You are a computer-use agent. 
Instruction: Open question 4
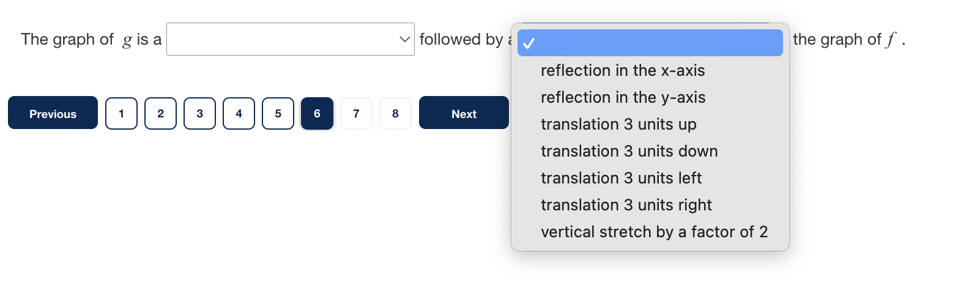(239, 114)
